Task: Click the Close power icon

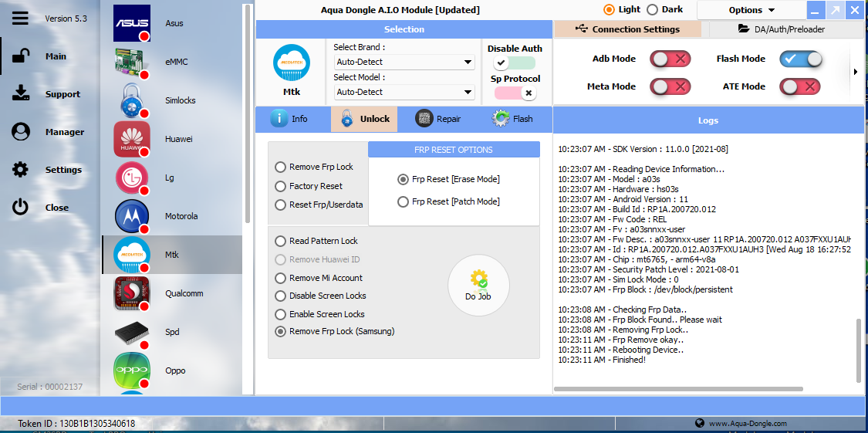Action: point(21,207)
